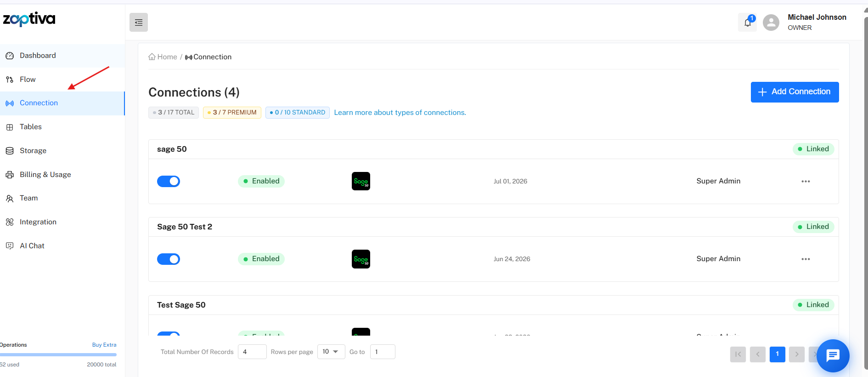Open the user avatar icon
Image resolution: width=868 pixels, height=377 pixels.
(771, 23)
